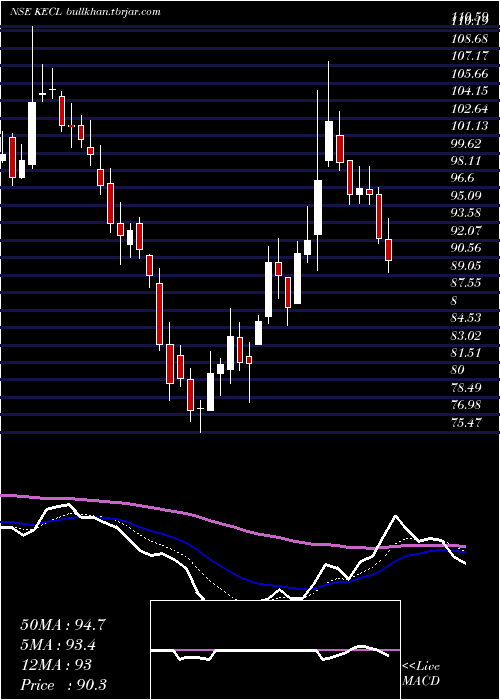This screenshot has height=700, width=500.
Task: Click the 99.62 price label
Action: [466, 143]
